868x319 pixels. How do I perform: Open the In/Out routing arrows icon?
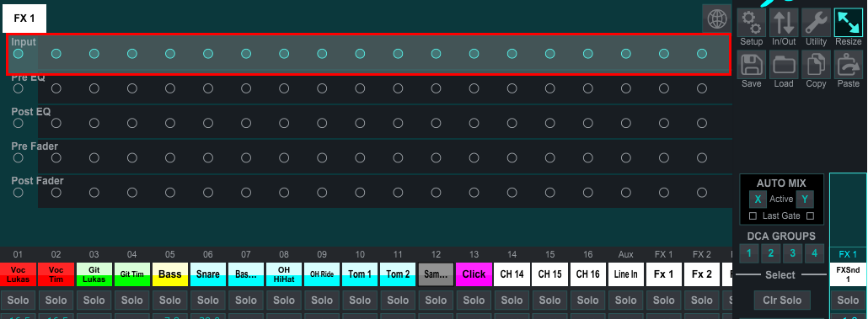[784, 22]
